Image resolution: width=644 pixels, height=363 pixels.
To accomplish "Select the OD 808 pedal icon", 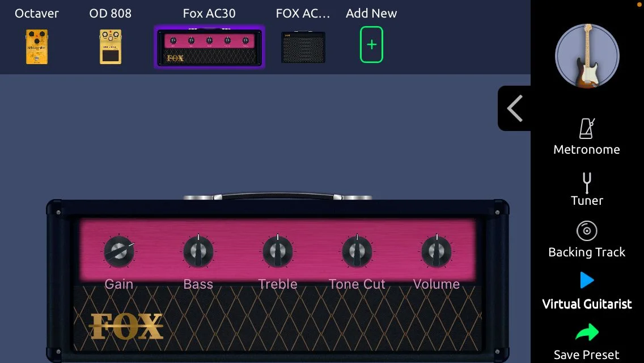I will [x=111, y=47].
